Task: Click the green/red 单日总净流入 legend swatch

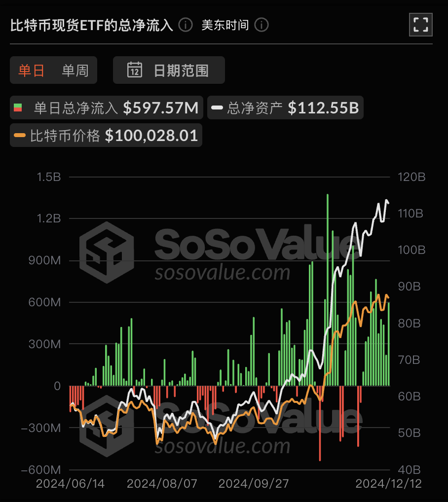Action: click(18, 108)
